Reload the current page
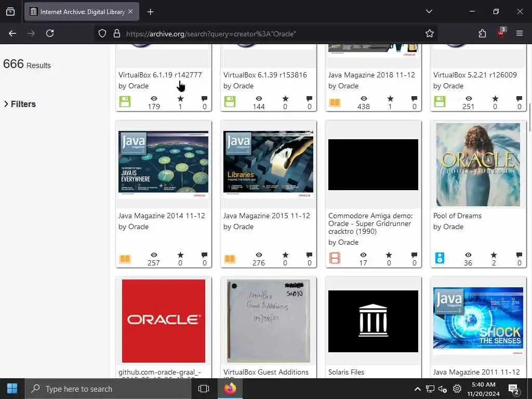 pyautogui.click(x=50, y=33)
